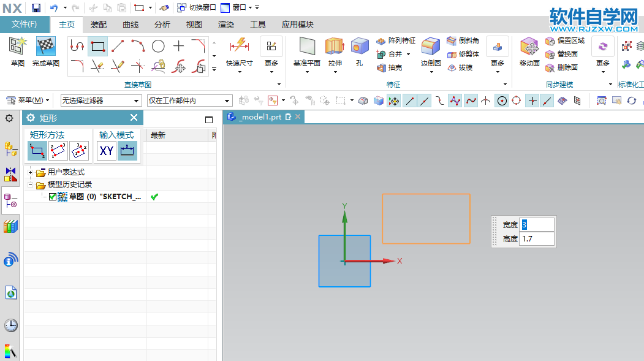
Task: Click the Edge Blend (边倒圆) icon
Action: click(x=431, y=47)
